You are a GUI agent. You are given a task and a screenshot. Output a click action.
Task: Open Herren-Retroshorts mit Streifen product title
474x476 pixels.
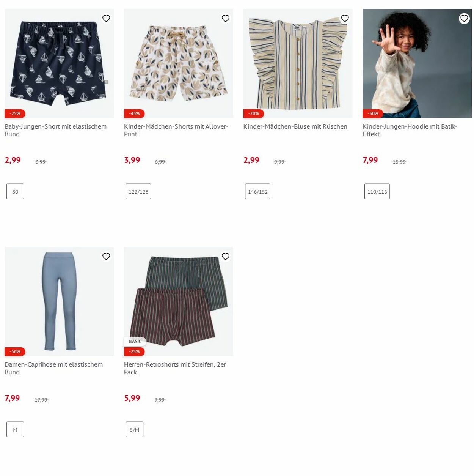click(x=175, y=368)
